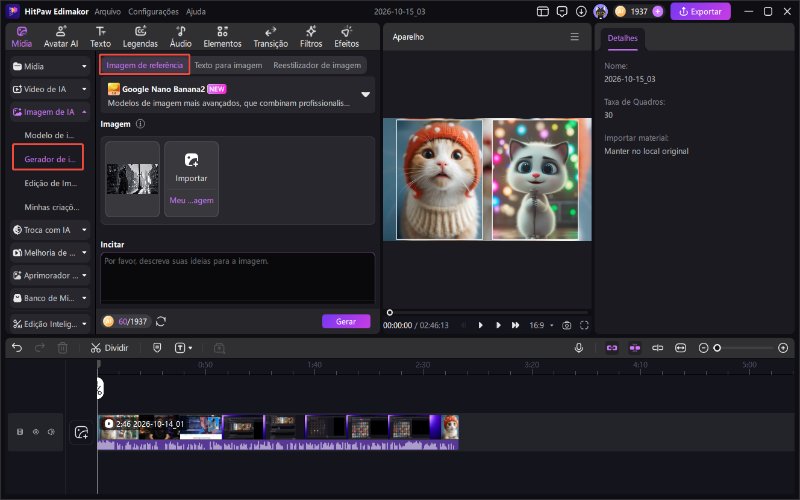This screenshot has width=800, height=500.
Task: Expand the Google Nano Banana2 model dropdown
Action: [x=365, y=94]
